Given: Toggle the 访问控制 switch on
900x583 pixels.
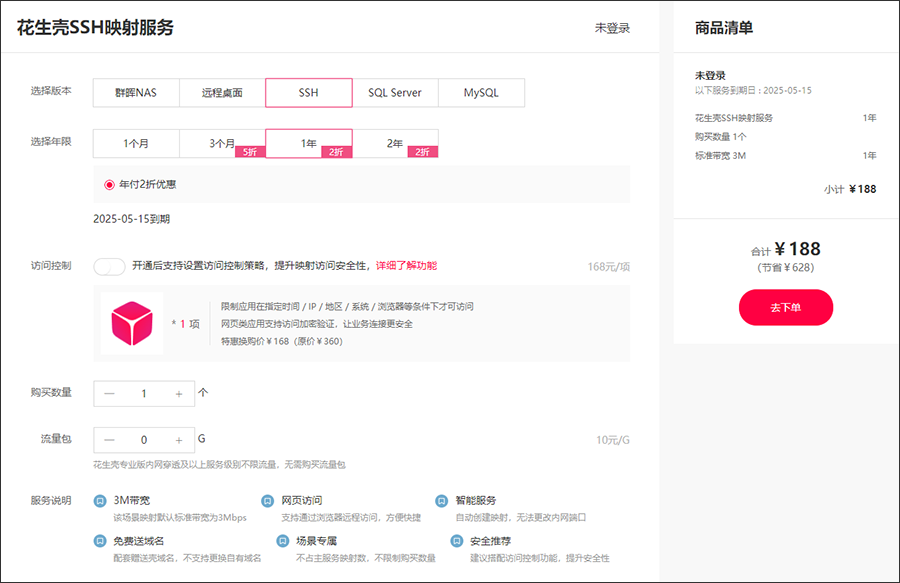Looking at the screenshot, I should coord(110,266).
